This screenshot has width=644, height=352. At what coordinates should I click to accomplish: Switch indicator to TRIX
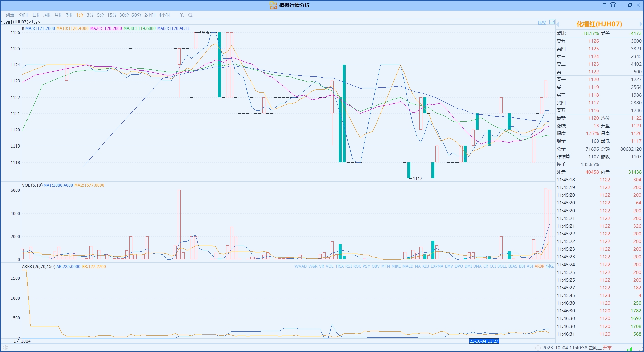[x=339, y=266]
